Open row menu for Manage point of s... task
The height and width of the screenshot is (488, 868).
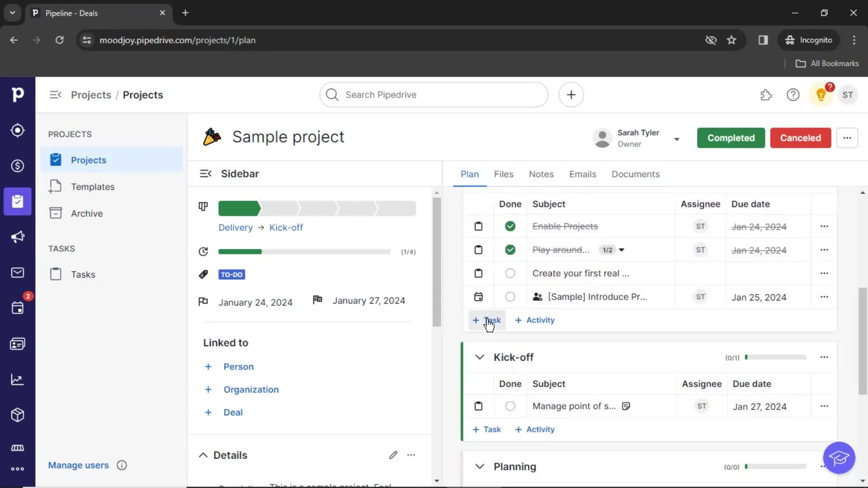point(824,406)
